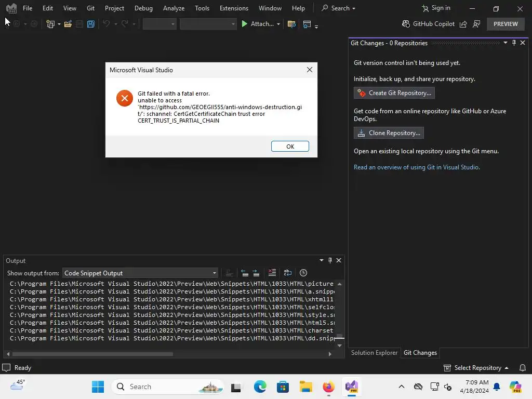
Task: Click the green Start arrow icon
Action: click(x=244, y=24)
